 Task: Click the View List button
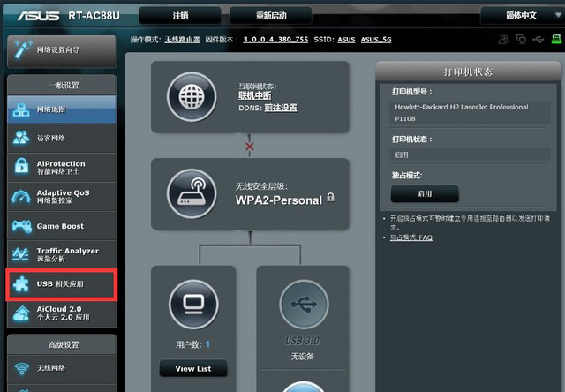[x=193, y=368]
